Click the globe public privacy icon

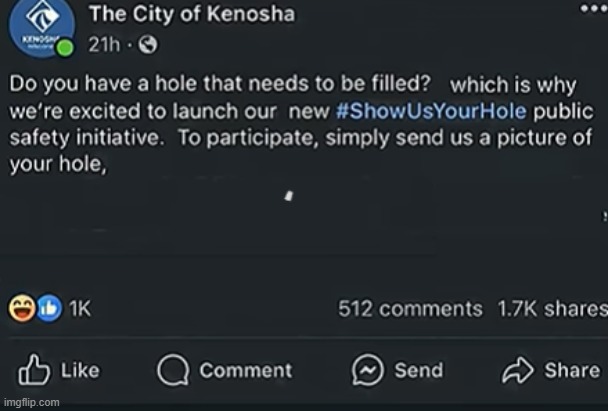pyautogui.click(x=147, y=45)
